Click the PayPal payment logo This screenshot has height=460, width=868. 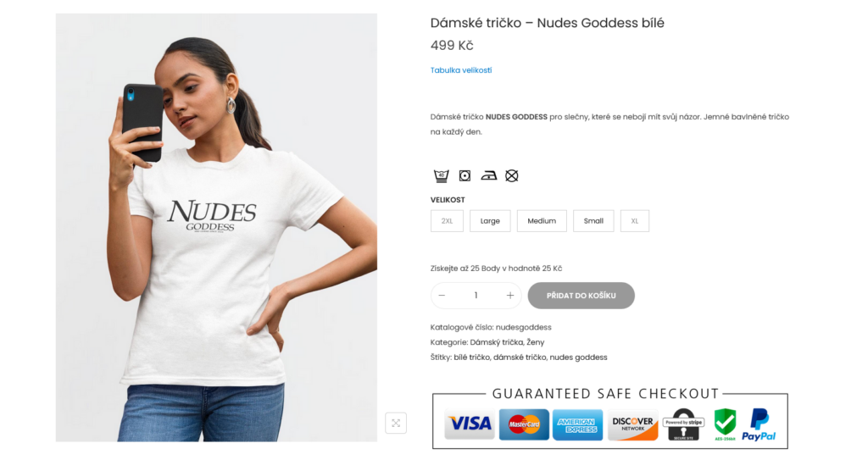[759, 424]
